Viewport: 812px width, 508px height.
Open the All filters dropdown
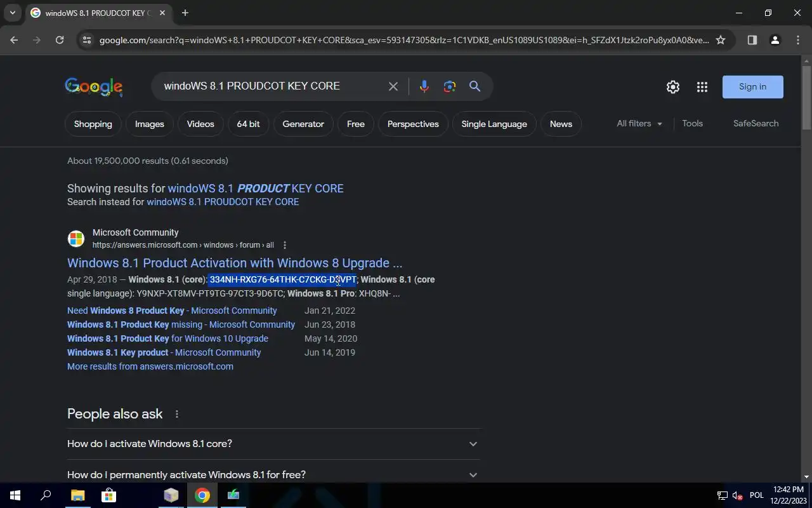pos(639,124)
